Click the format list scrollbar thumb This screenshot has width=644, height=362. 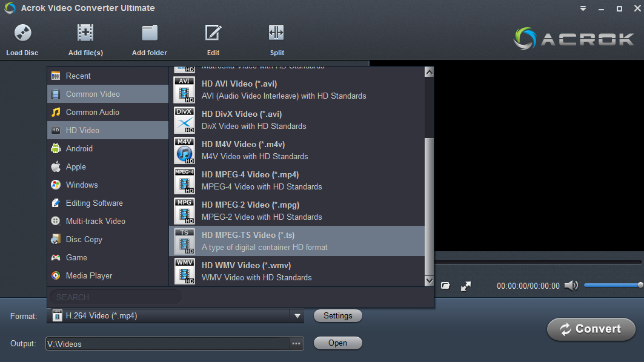pyautogui.click(x=429, y=206)
